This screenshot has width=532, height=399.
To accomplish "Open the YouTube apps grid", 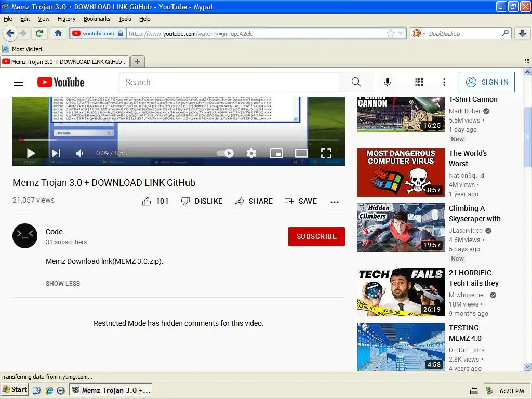I will coord(419,82).
